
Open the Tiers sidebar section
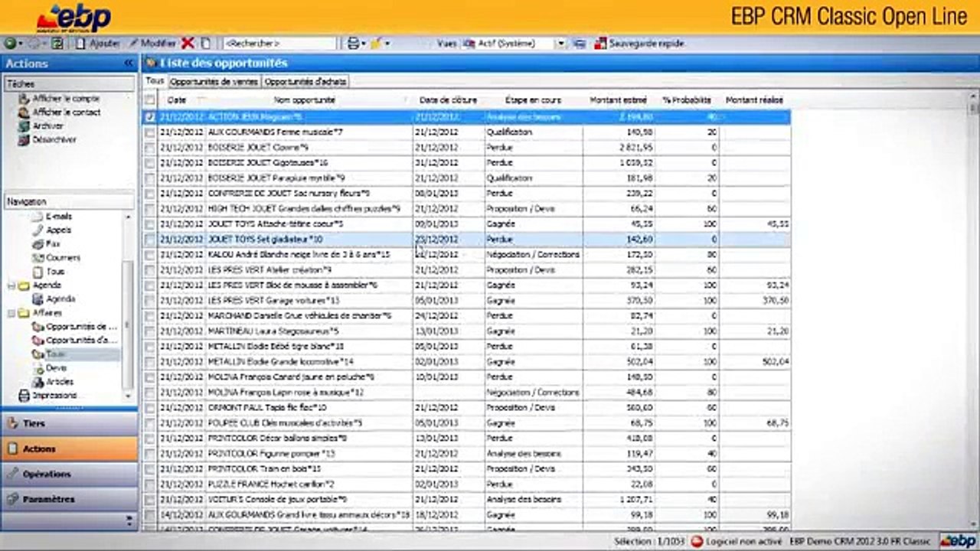[x=69, y=423]
